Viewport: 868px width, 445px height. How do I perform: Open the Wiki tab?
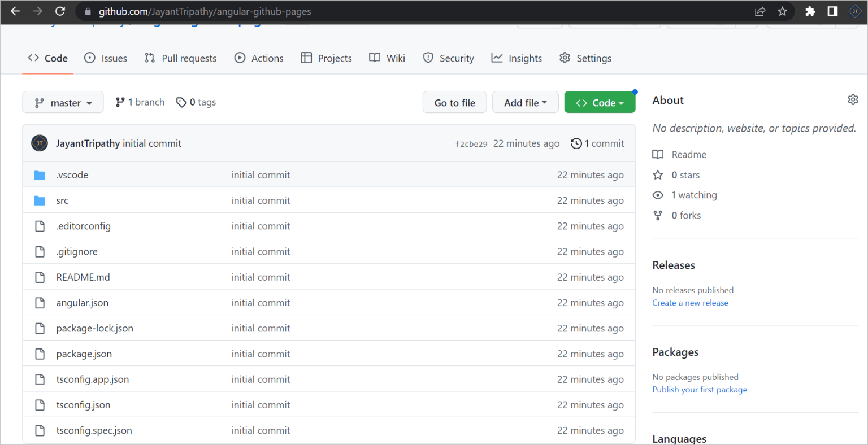pos(387,58)
